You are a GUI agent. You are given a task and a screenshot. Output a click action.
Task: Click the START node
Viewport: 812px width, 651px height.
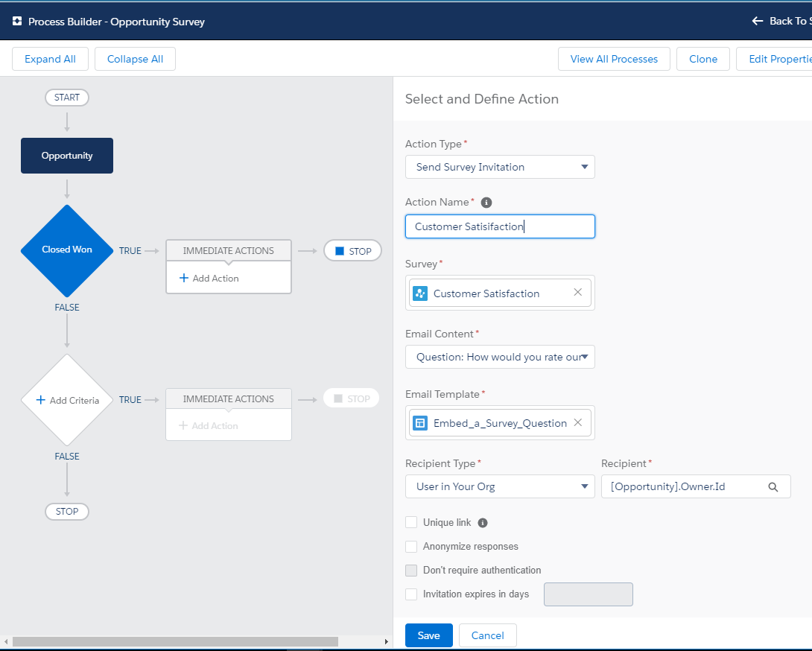(x=67, y=98)
